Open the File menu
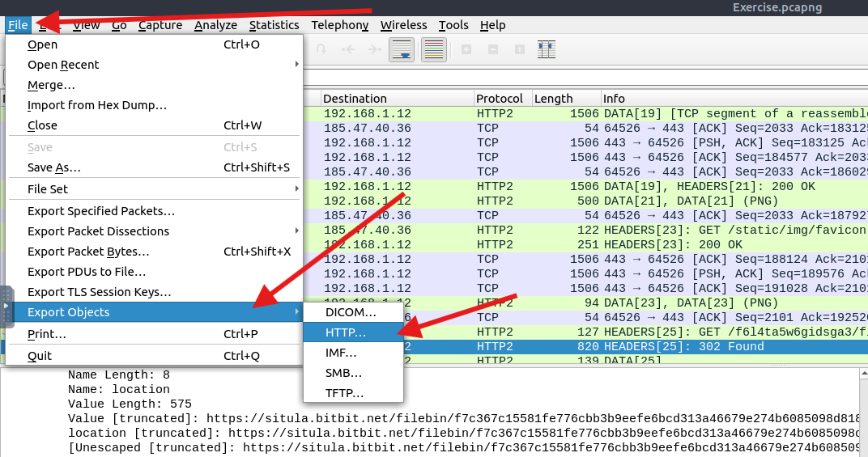 pos(18,25)
